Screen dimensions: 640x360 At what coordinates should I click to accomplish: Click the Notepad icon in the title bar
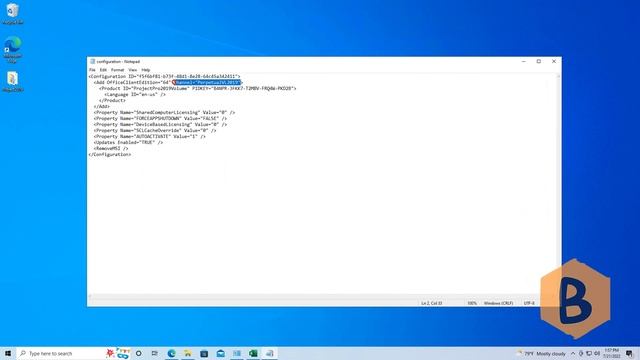tap(92, 62)
